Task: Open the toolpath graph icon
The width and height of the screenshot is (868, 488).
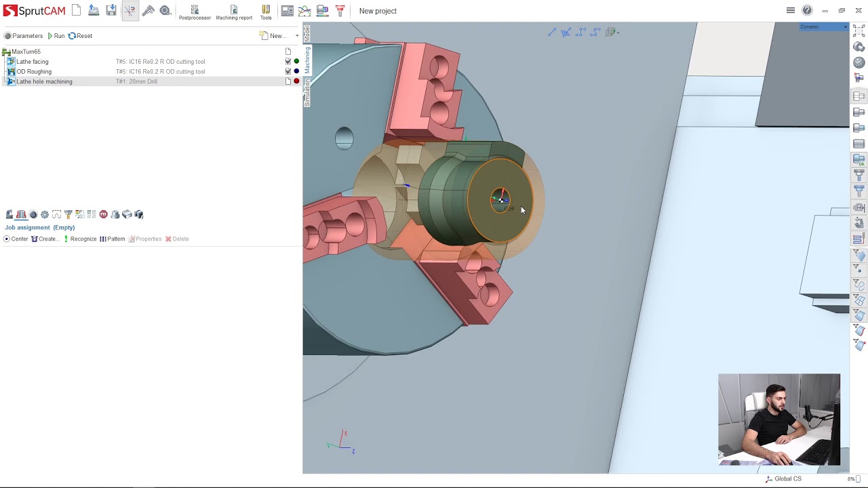Action: pos(304,11)
